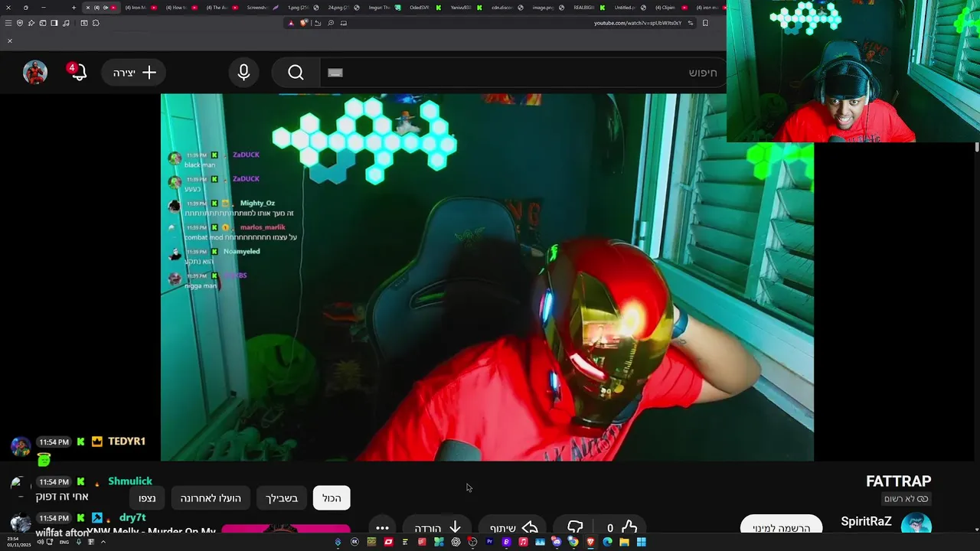Click the search magnifier button
This screenshot has height=551, width=980.
(x=296, y=73)
